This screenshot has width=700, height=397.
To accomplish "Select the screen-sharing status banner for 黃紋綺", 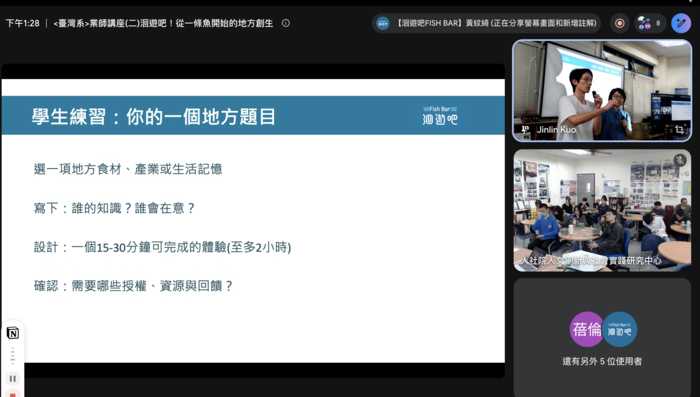I will pyautogui.click(x=486, y=23).
